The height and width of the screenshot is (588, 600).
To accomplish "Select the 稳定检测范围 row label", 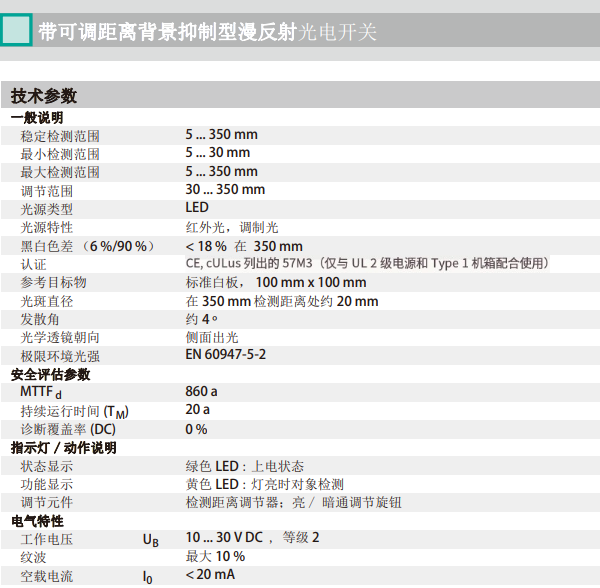I will pyautogui.click(x=60, y=136).
